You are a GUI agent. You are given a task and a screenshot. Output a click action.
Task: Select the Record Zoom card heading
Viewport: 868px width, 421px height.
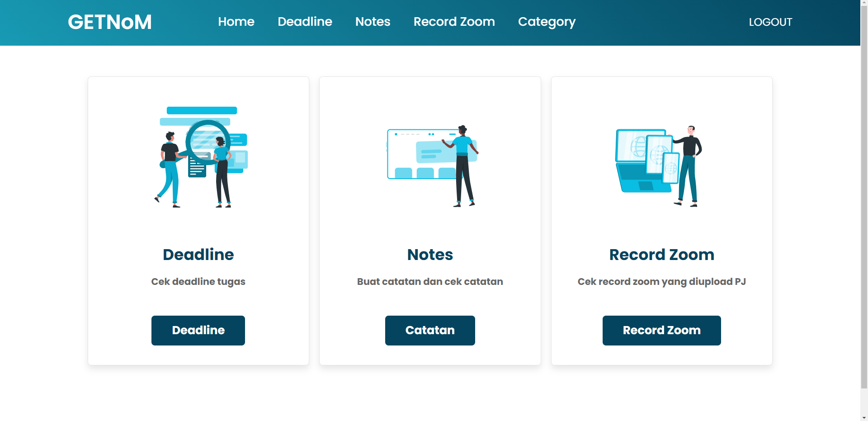pos(661,255)
